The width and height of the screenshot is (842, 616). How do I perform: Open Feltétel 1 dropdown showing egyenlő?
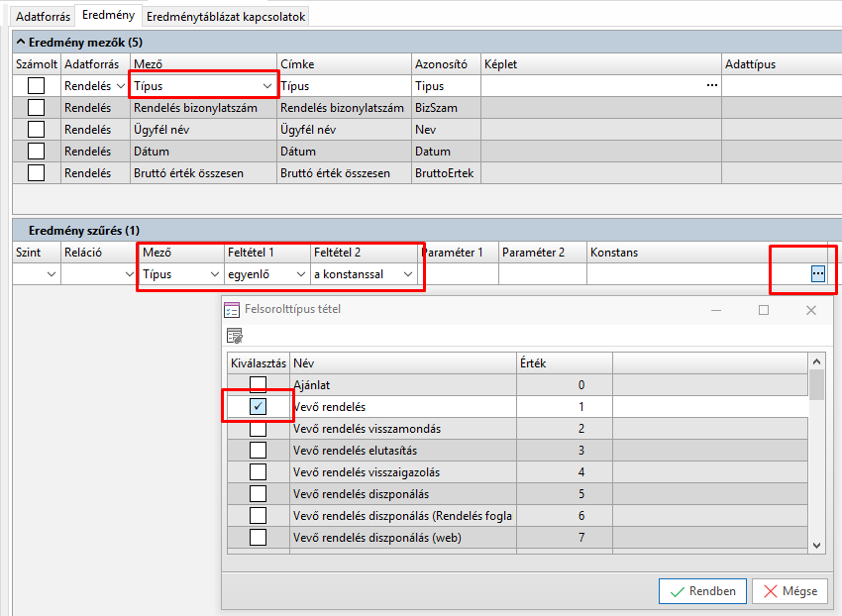tap(301, 274)
